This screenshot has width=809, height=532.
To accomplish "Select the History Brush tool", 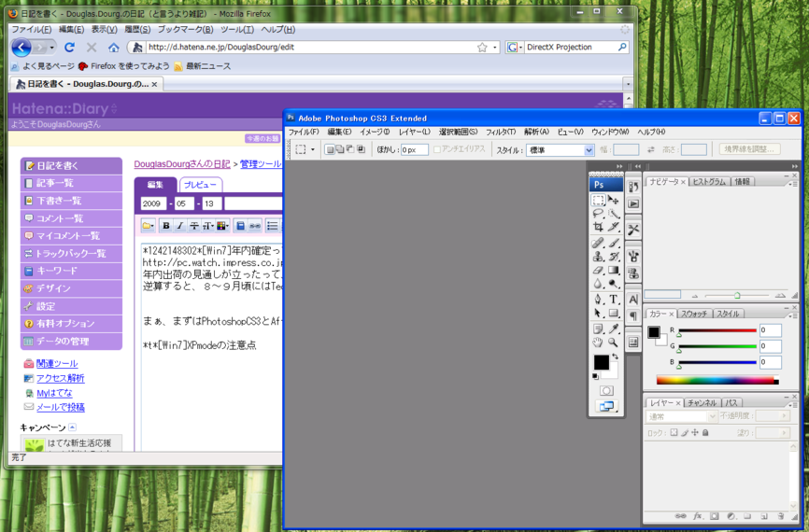I will [614, 257].
